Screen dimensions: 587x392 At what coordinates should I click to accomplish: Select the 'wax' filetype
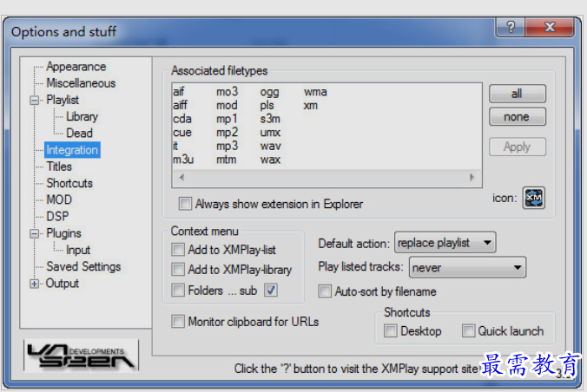click(270, 160)
